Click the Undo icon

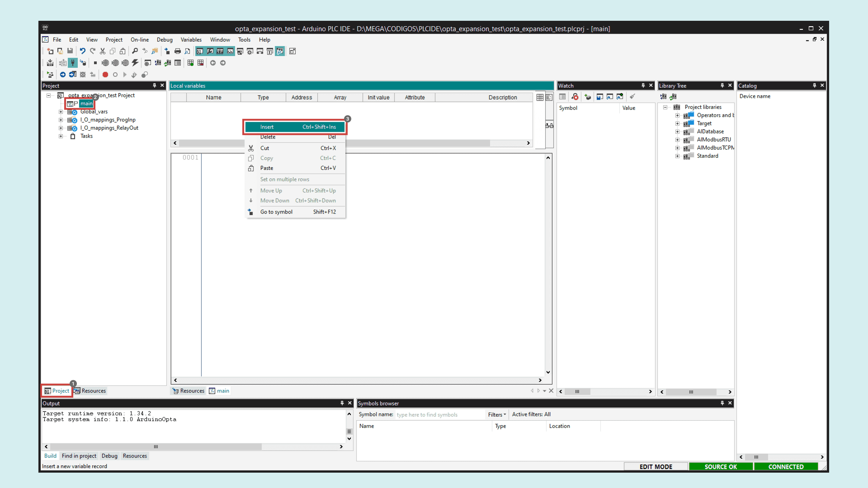pyautogui.click(x=83, y=51)
